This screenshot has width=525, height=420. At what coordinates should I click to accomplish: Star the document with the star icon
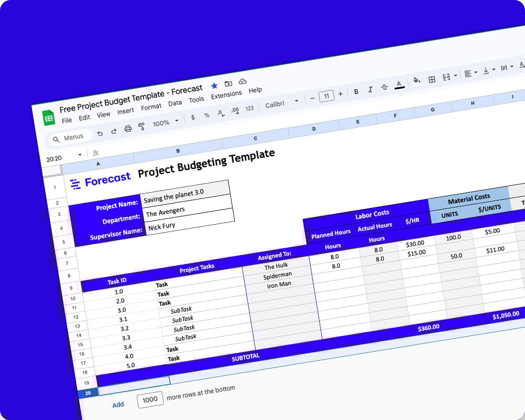pyautogui.click(x=214, y=86)
